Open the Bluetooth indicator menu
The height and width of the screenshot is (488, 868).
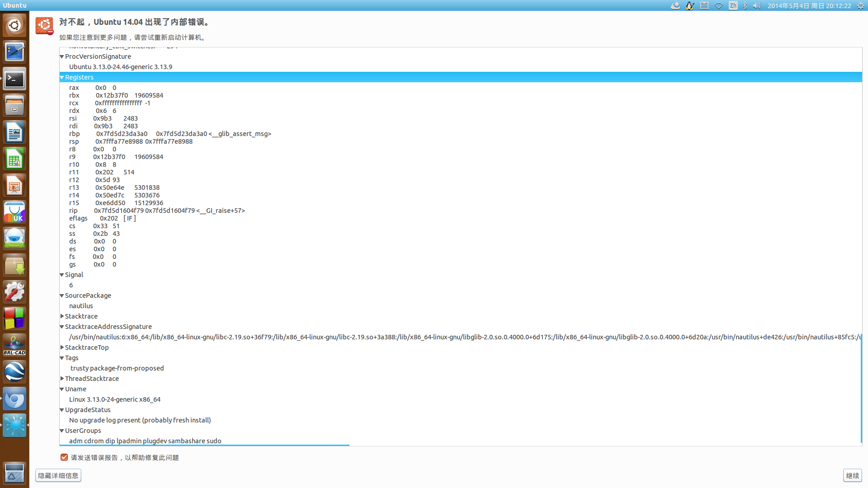745,5
